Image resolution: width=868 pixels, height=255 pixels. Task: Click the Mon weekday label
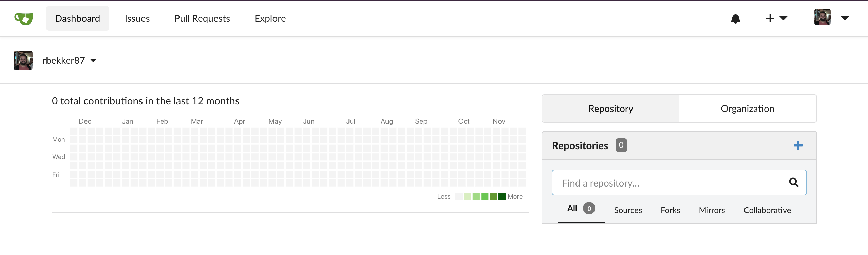pos(58,140)
